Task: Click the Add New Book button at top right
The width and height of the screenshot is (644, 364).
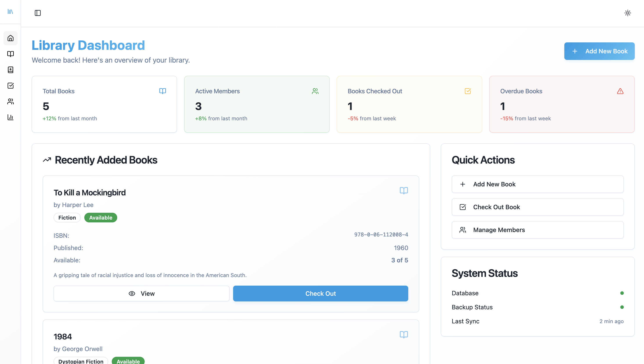Action: [599, 51]
